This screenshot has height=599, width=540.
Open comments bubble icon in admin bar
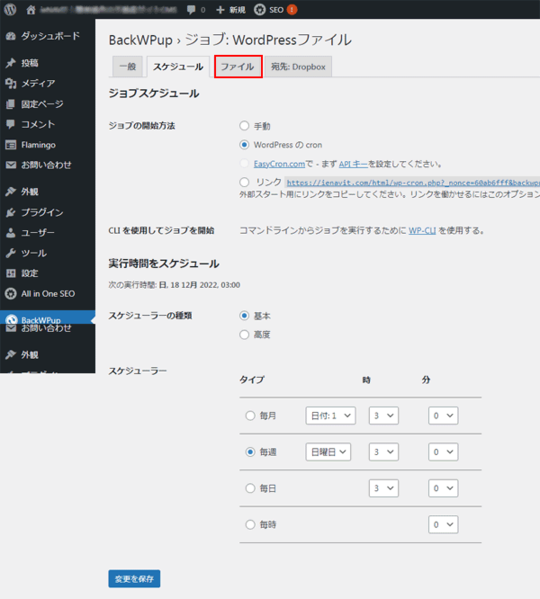click(191, 10)
